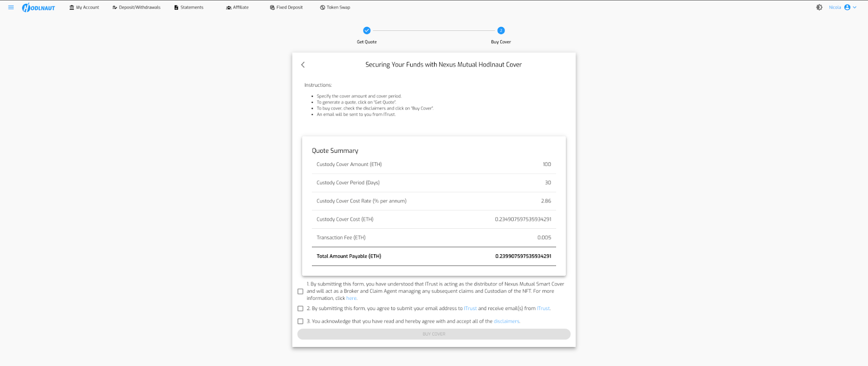Screen dimensions: 868x366
Task: Select the Custody Cover Amount value 100
Action: click(x=547, y=164)
